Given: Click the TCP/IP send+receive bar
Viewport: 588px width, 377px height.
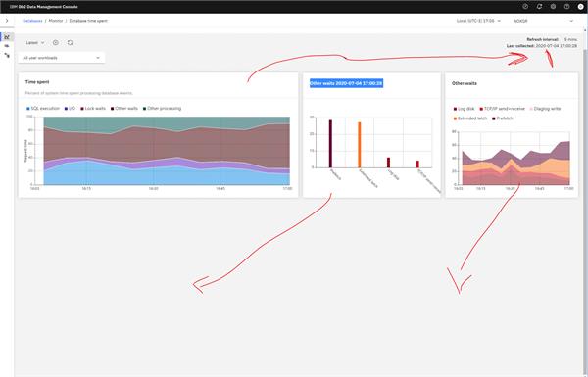Looking at the screenshot, I should click(417, 165).
